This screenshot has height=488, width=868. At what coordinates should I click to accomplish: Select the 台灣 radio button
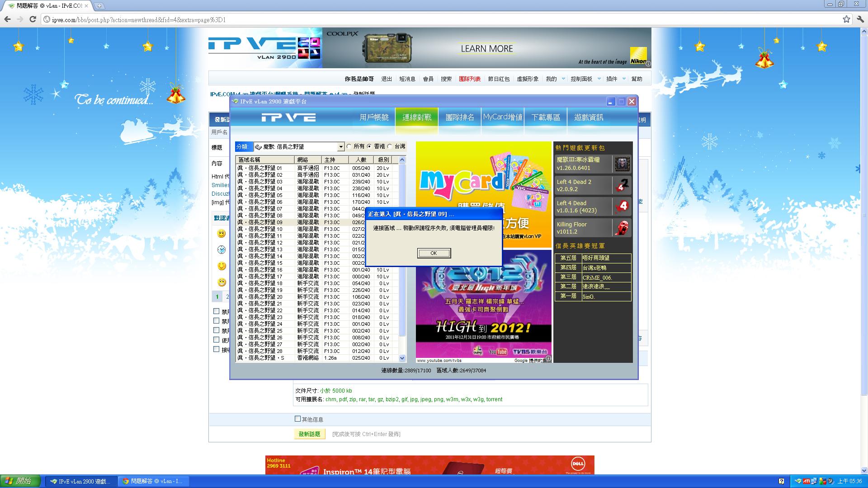390,146
